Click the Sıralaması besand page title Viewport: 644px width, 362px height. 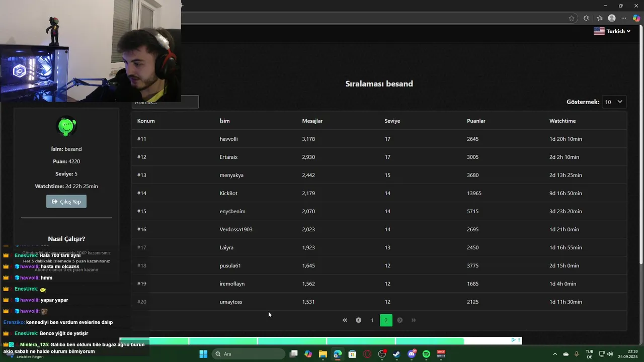coord(379,84)
